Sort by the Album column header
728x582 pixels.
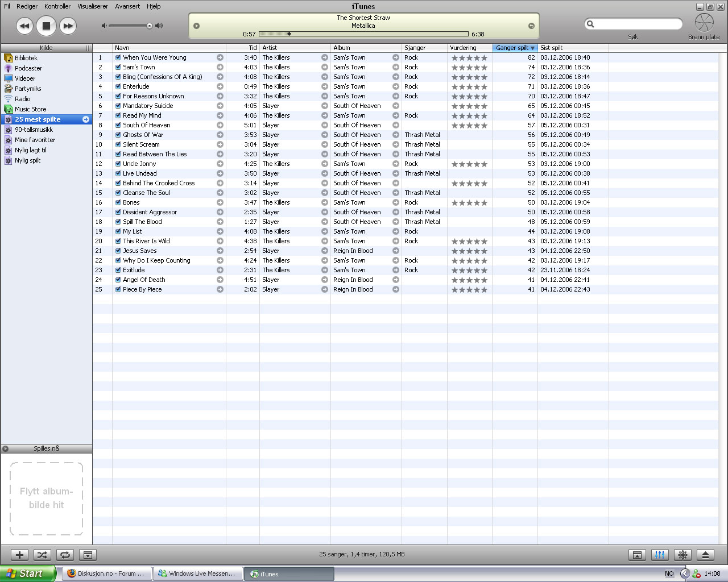tap(366, 48)
